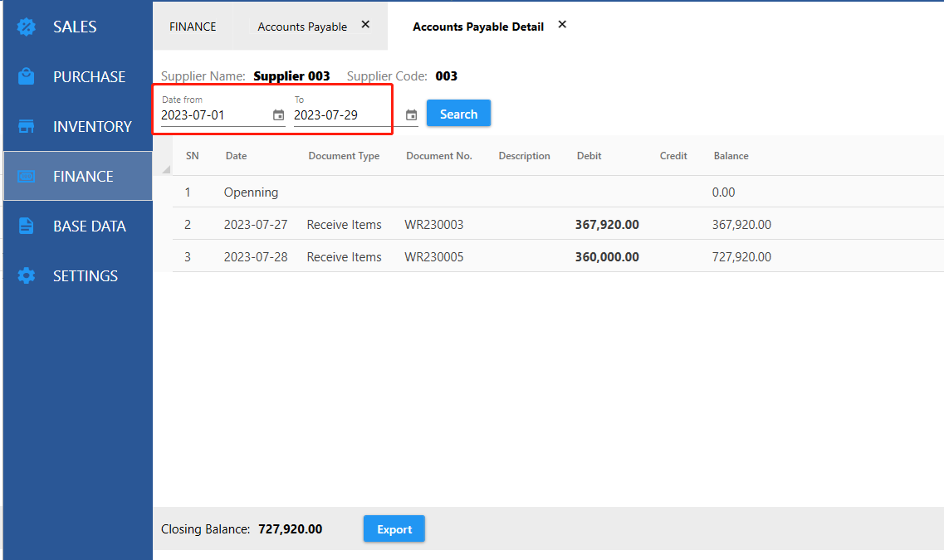Click the table corner triangle handle
The image size is (944, 560).
tap(166, 170)
